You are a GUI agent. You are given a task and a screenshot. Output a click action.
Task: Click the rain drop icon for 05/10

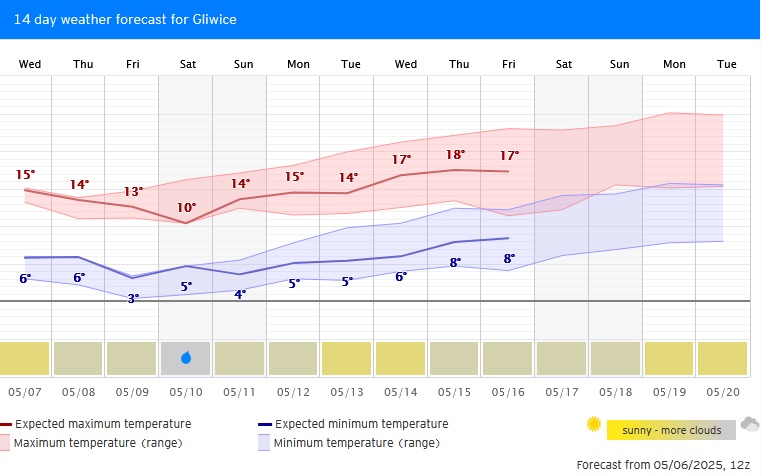coord(186,358)
